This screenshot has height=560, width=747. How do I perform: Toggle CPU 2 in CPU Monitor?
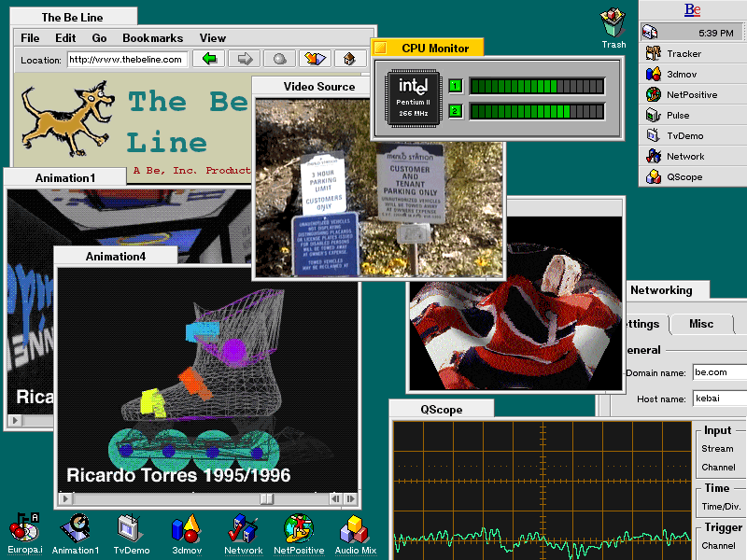[456, 112]
